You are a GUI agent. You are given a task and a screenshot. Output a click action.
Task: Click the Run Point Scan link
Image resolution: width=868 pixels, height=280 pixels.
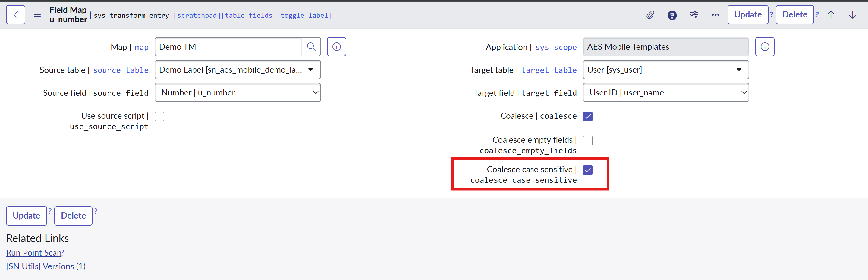[34, 253]
